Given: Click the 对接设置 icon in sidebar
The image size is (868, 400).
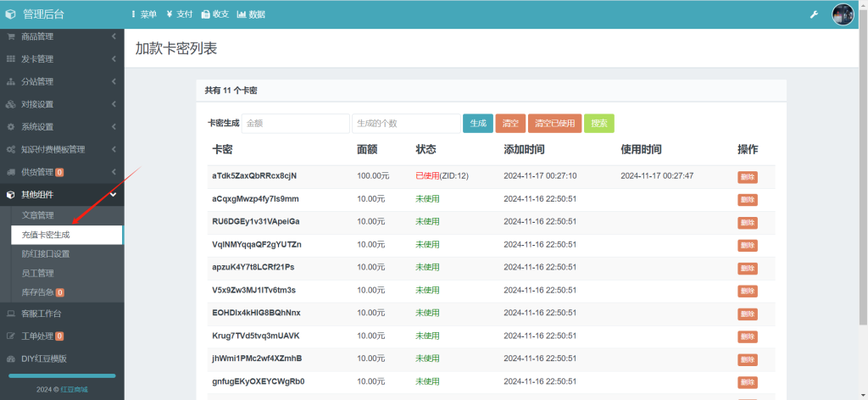Looking at the screenshot, I should [10, 104].
